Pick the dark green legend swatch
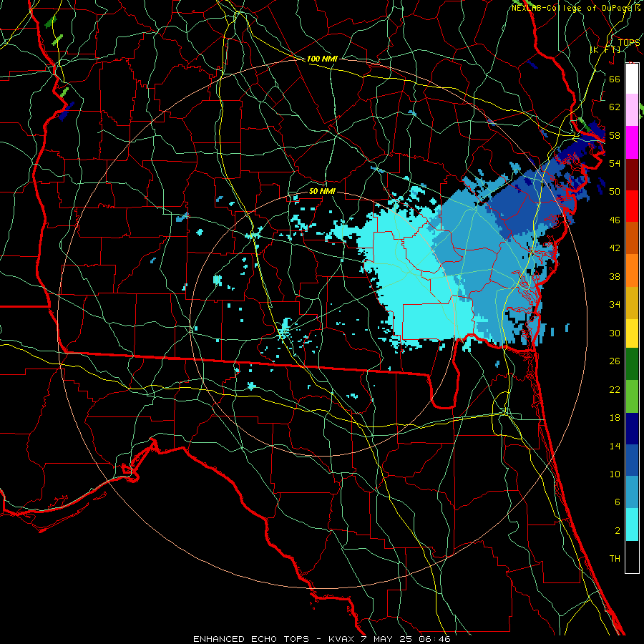 pyautogui.click(x=632, y=364)
